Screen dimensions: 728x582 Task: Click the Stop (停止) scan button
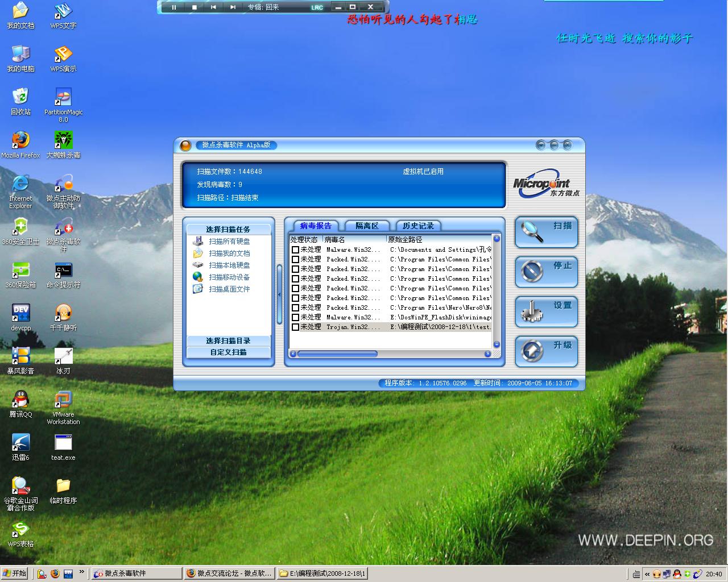[547, 272]
